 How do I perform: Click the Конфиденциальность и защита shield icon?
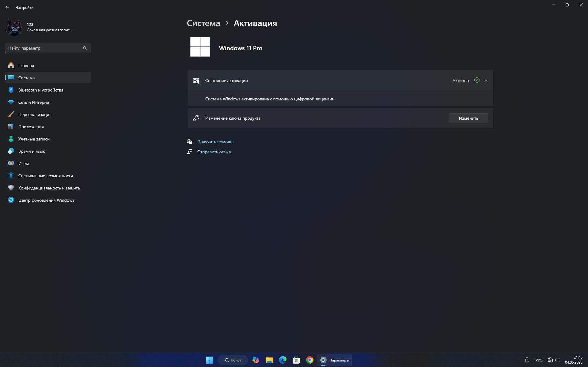coord(11,188)
